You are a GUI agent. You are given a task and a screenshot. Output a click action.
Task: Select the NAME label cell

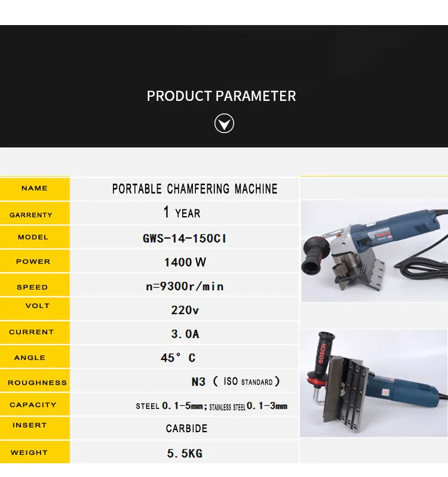coord(35,189)
